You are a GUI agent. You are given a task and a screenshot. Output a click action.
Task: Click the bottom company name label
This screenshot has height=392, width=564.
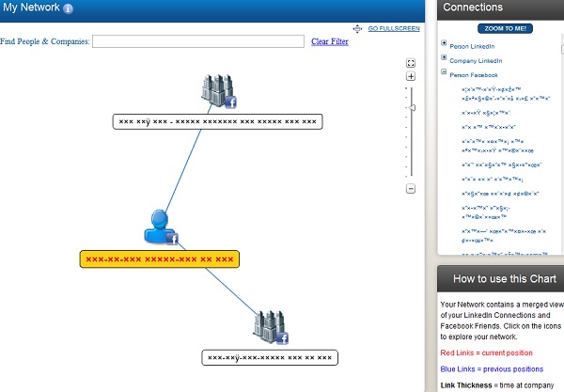[x=270, y=357]
